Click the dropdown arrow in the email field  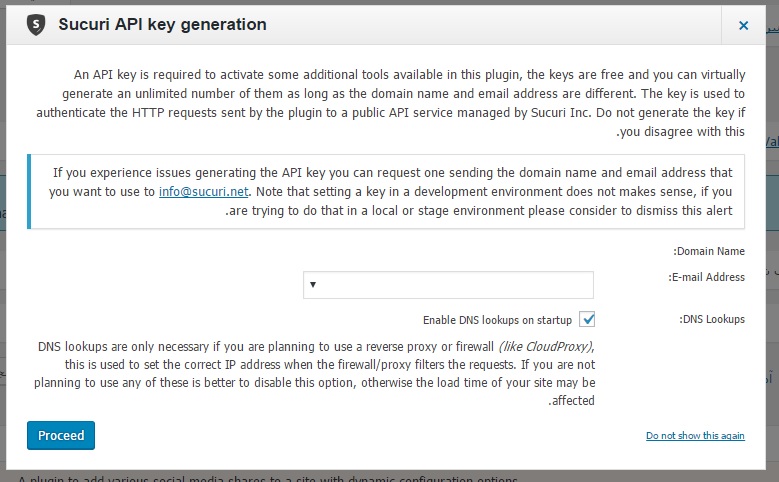click(x=313, y=285)
